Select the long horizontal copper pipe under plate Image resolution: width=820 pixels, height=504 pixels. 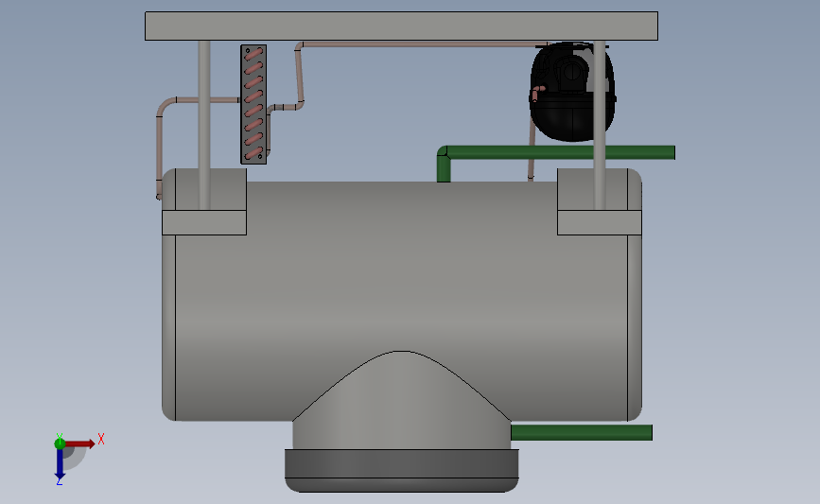tap(424, 44)
